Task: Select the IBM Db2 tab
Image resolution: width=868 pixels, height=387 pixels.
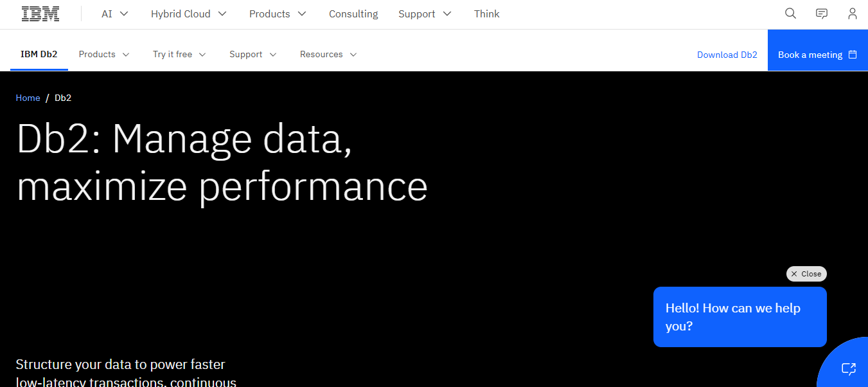Action: point(39,55)
